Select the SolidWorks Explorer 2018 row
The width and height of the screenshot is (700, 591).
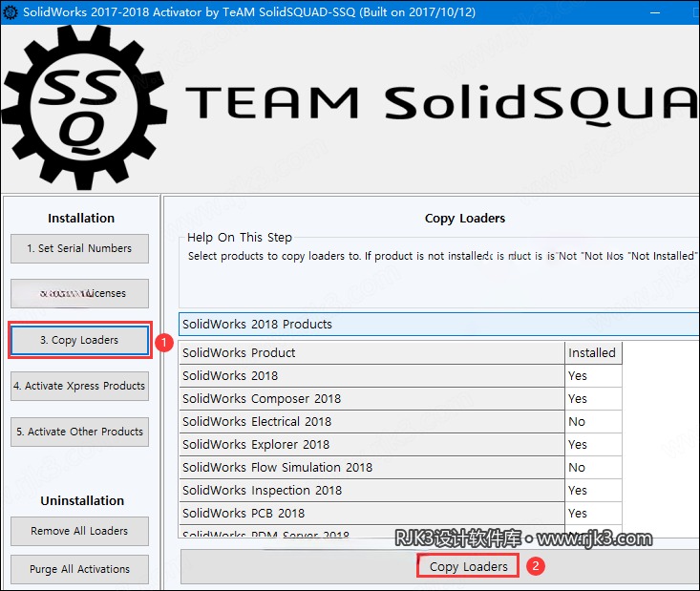click(371, 445)
